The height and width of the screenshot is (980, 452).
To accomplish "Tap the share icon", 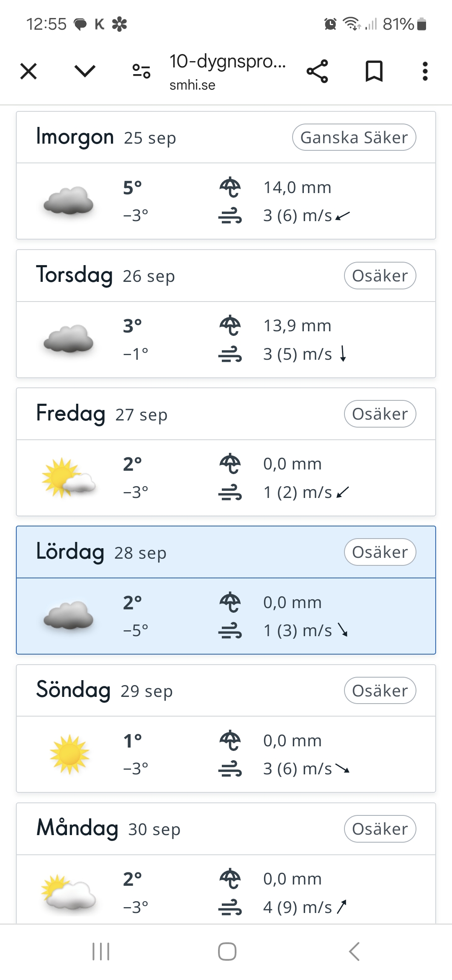I will pyautogui.click(x=317, y=71).
